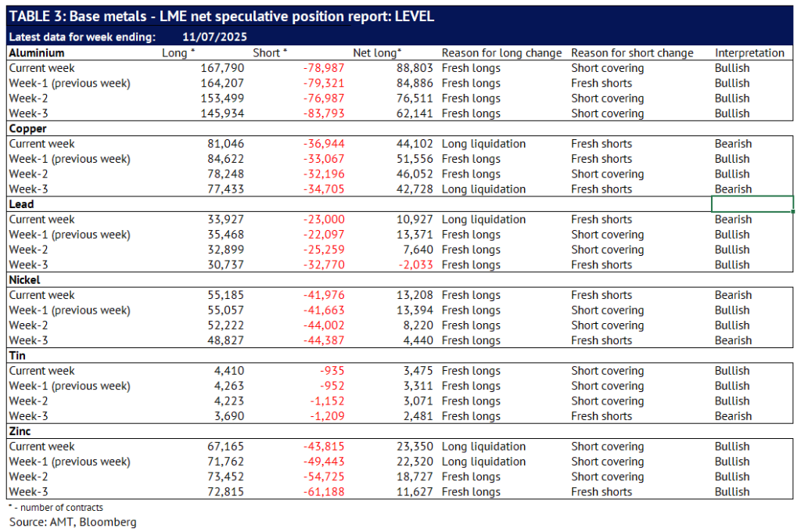The width and height of the screenshot is (801, 532).
Task: Click Aluminium Week-3 long value 145,934
Action: pyautogui.click(x=222, y=113)
